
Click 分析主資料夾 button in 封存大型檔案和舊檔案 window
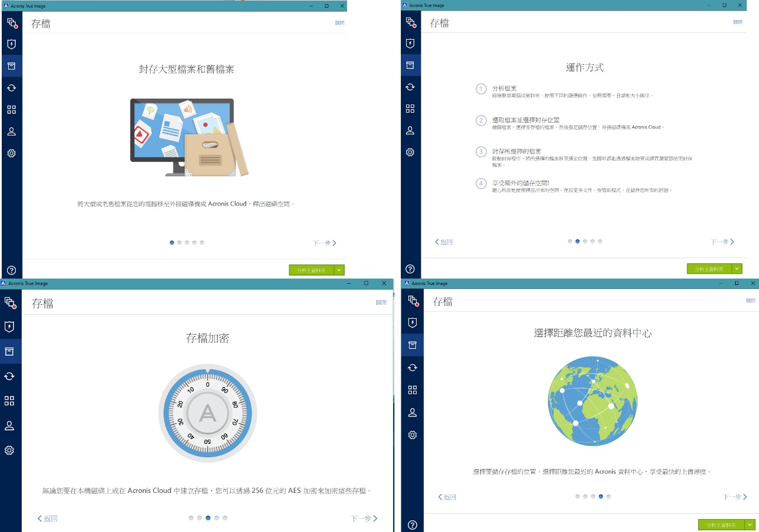tap(311, 270)
